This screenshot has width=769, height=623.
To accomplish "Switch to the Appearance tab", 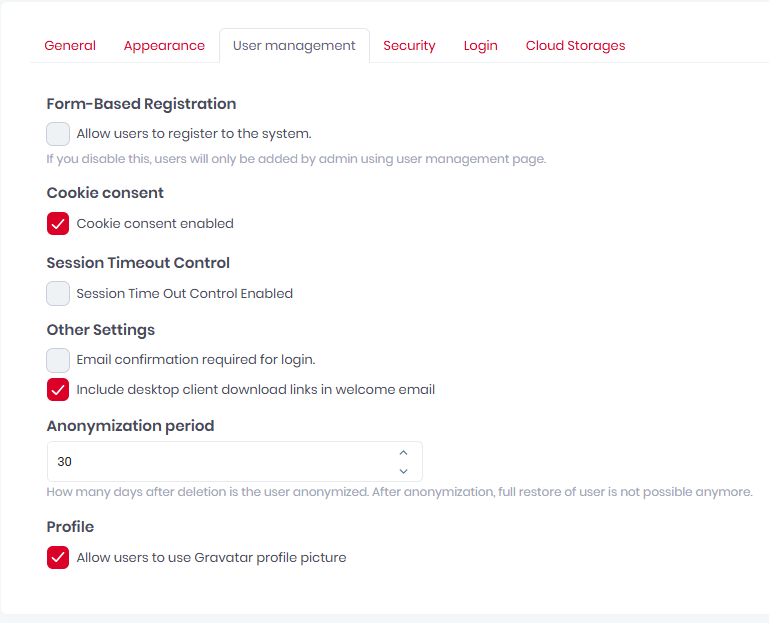I will 164,46.
